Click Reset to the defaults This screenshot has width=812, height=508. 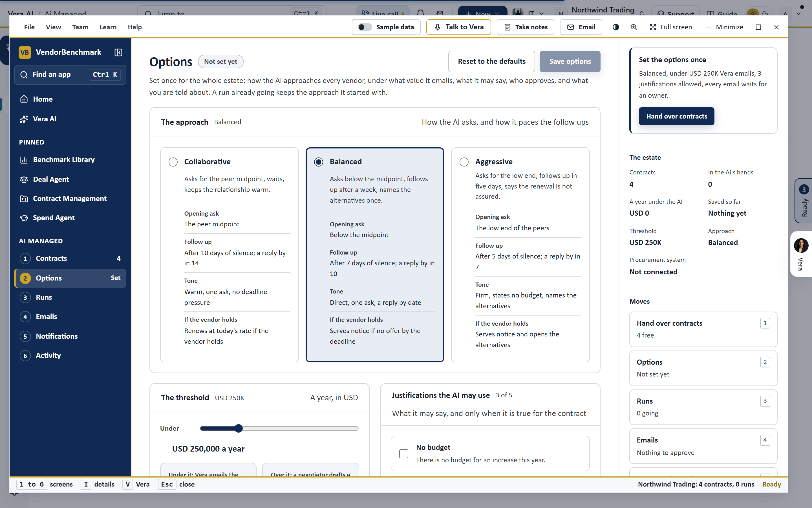491,62
